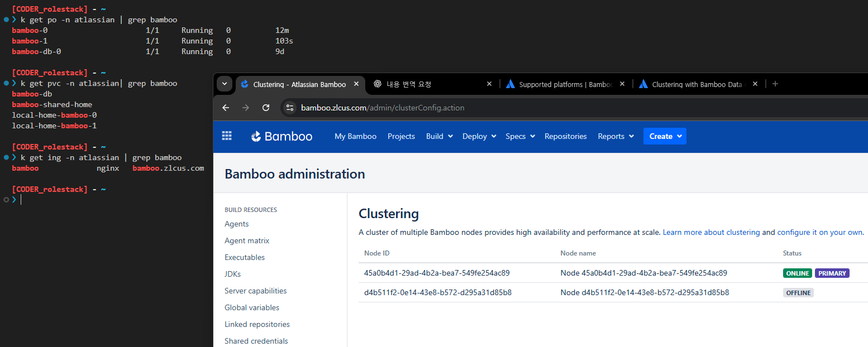Expand the Build dropdown menu
868x347 pixels.
point(439,136)
